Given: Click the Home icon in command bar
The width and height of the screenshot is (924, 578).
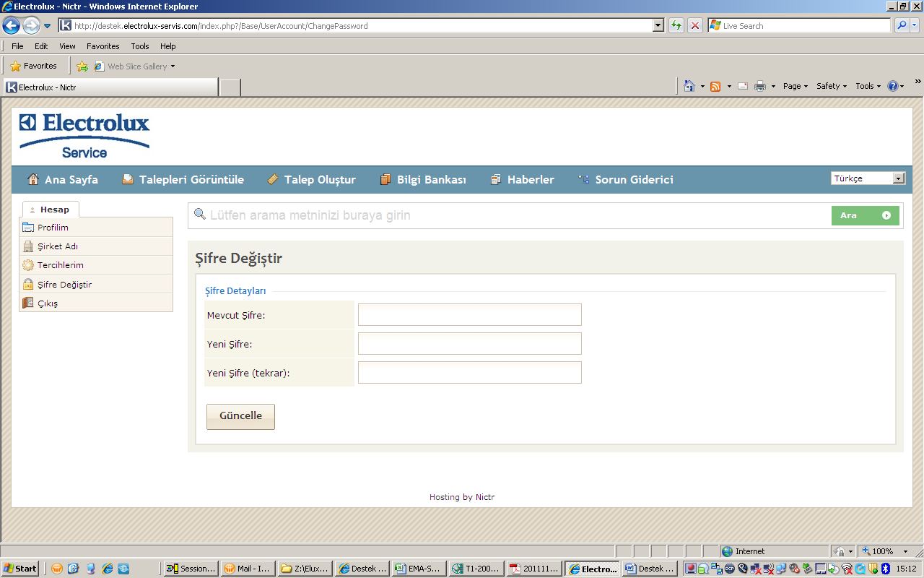Looking at the screenshot, I should [x=689, y=86].
